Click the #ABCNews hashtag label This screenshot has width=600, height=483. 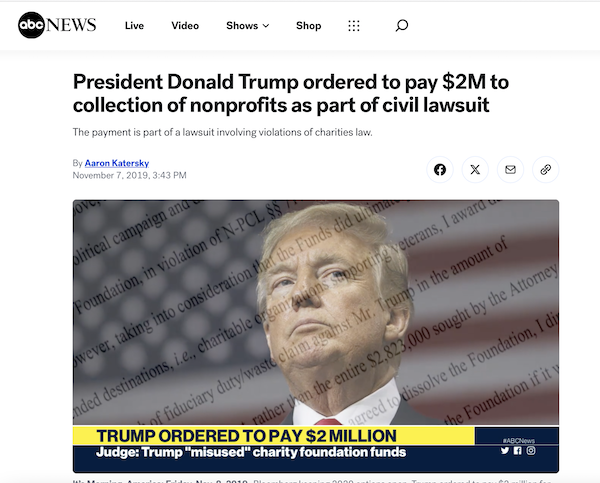pyautogui.click(x=518, y=441)
